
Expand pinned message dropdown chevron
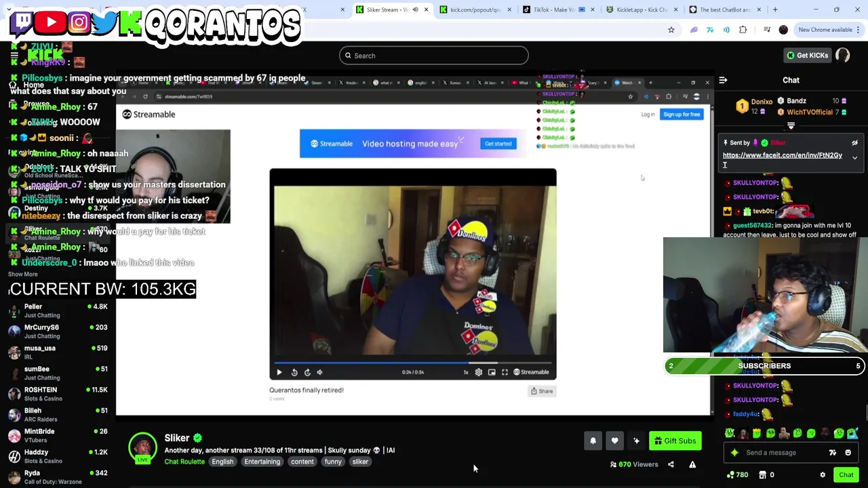click(854, 158)
